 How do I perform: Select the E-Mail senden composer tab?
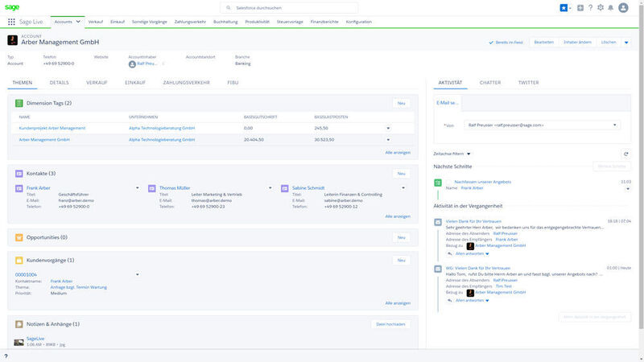pyautogui.click(x=448, y=103)
